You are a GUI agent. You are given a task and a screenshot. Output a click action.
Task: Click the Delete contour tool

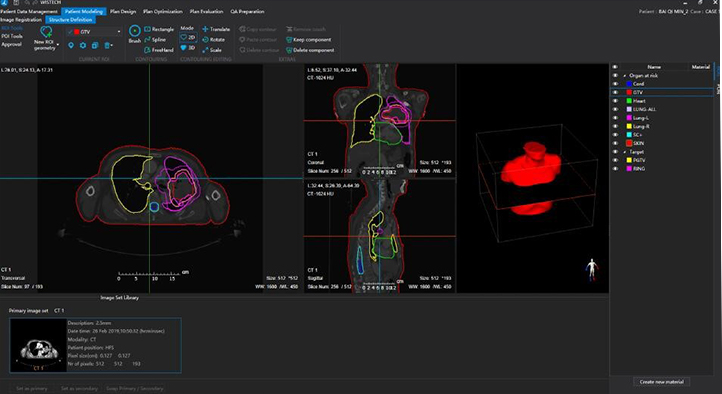(x=259, y=50)
